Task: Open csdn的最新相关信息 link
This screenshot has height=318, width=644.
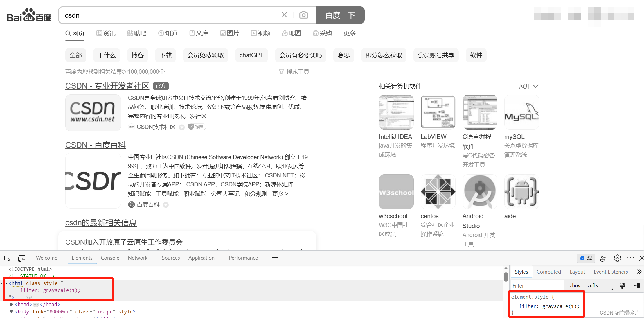Action: click(x=101, y=223)
